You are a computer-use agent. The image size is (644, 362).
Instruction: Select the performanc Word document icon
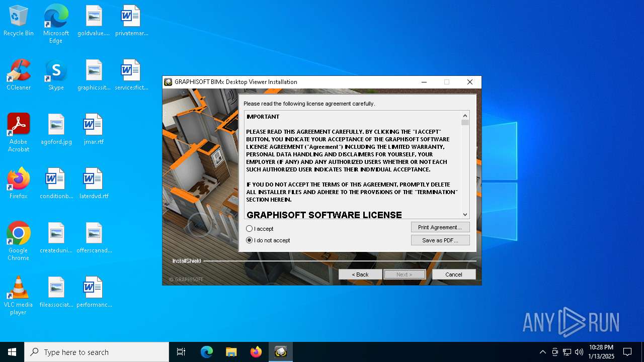coord(94,293)
